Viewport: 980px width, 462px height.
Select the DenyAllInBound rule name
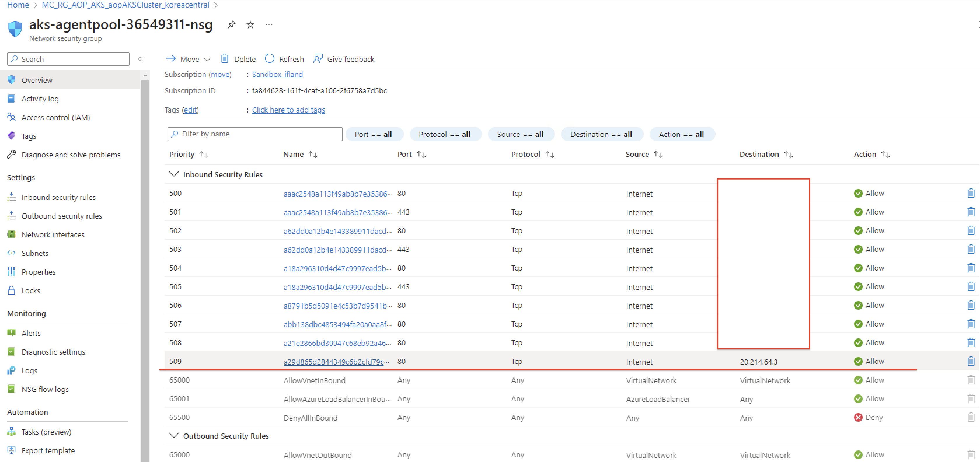click(x=311, y=417)
